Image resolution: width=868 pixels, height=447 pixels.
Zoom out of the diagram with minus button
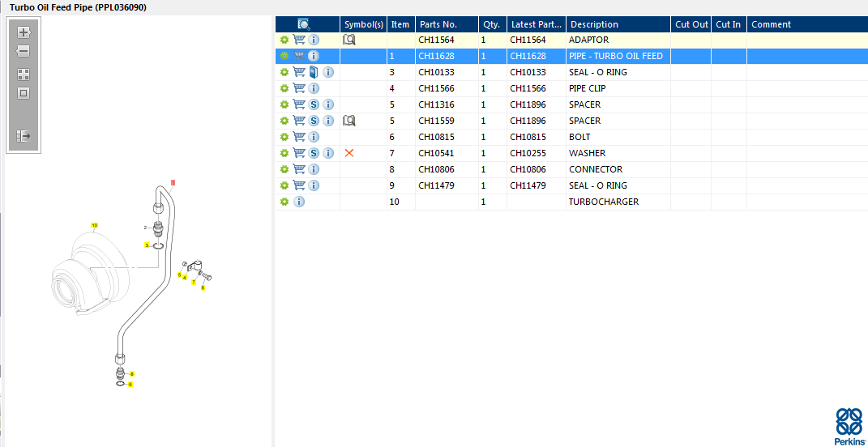24,52
